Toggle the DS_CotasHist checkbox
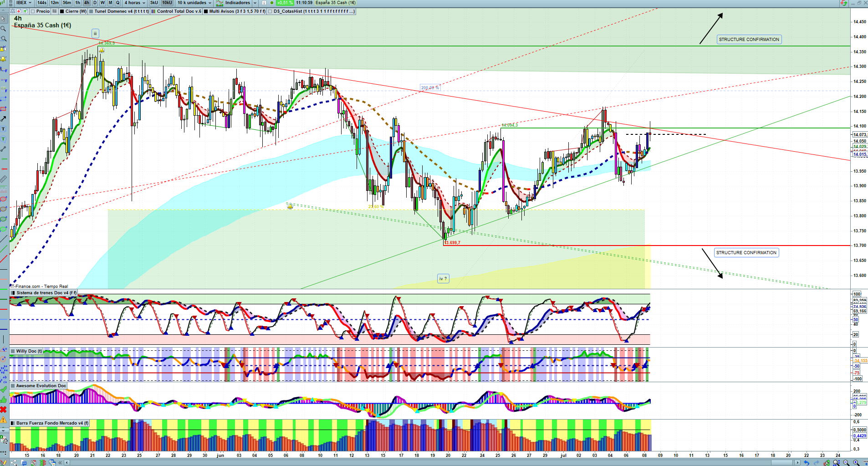Viewport: 868px width, 466px height. click(x=271, y=11)
